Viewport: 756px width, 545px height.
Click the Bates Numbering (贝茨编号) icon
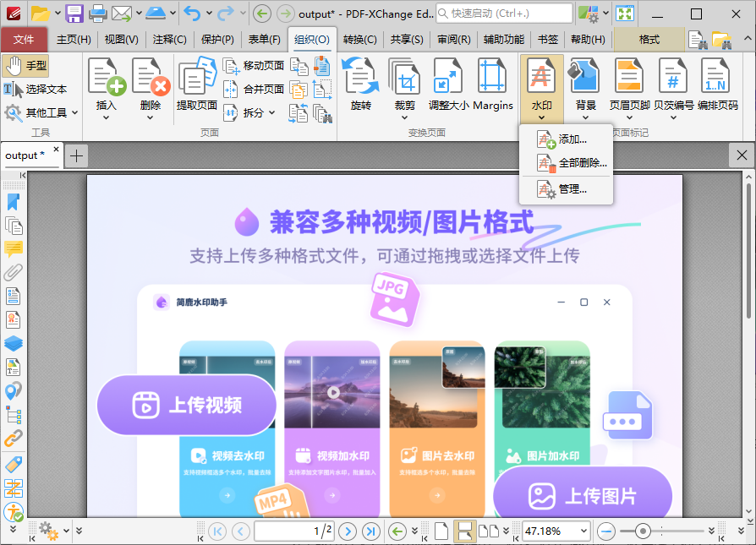673,84
